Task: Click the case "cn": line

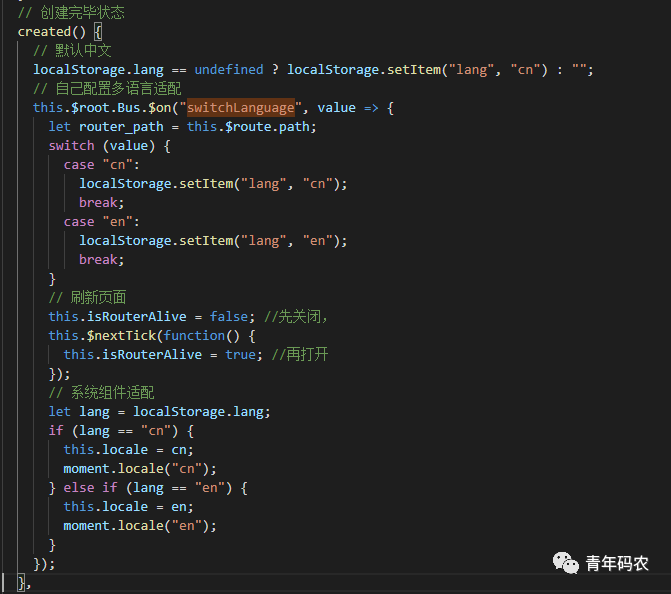Action: [101, 165]
